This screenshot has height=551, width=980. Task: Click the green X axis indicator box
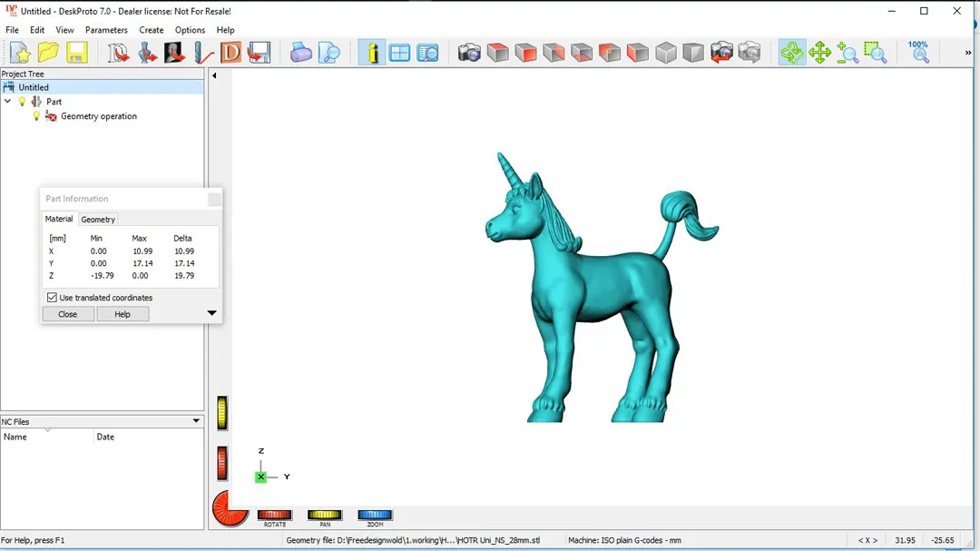[x=260, y=477]
